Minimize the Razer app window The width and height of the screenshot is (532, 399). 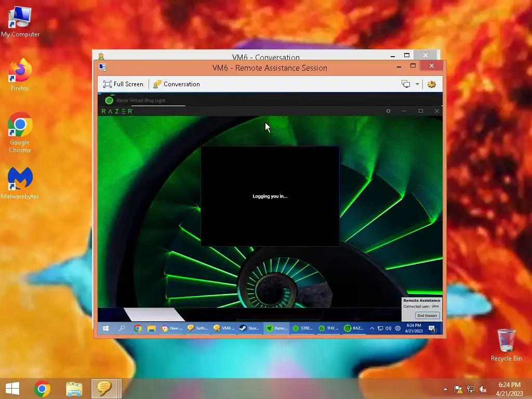pyautogui.click(x=404, y=111)
